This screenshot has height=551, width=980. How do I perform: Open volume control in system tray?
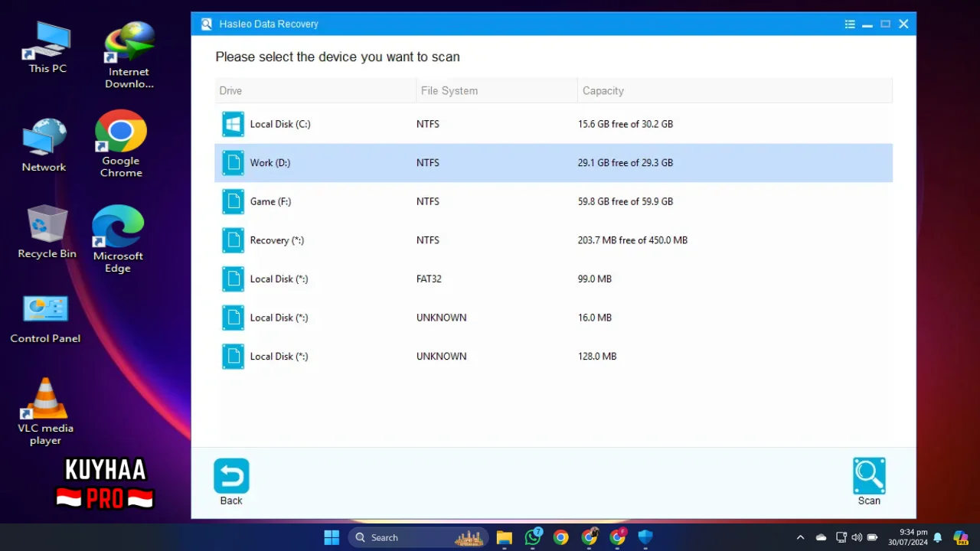click(x=857, y=537)
